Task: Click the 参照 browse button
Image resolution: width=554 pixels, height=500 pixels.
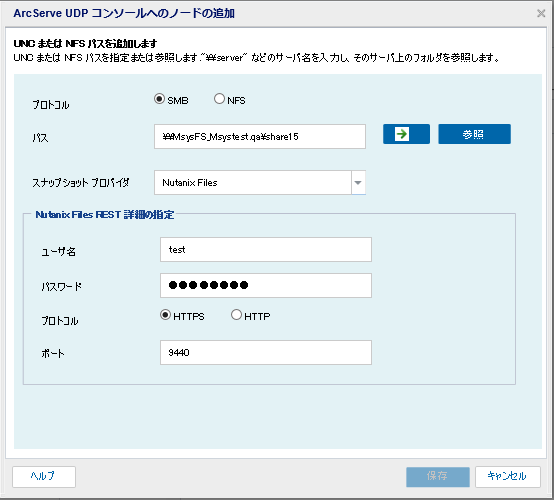Action: (475, 134)
